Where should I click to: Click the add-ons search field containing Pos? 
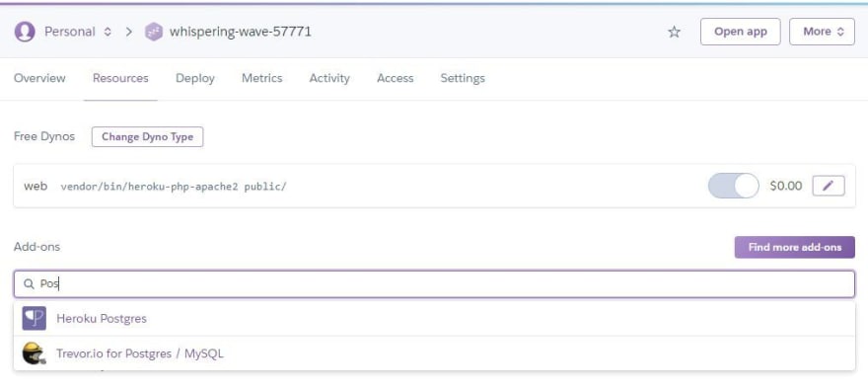[x=434, y=284]
